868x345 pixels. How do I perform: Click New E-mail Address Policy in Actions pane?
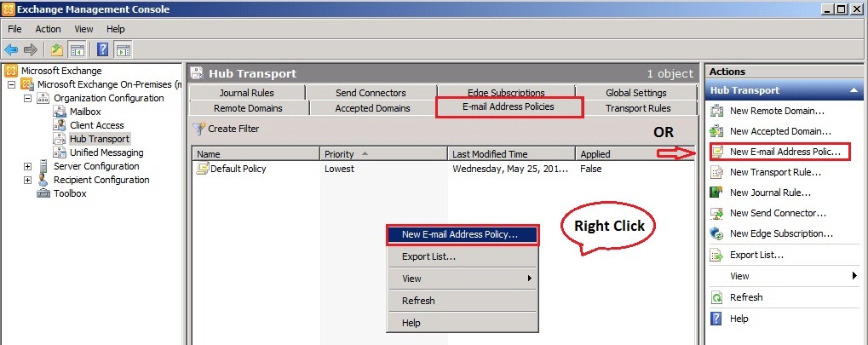coord(785,152)
